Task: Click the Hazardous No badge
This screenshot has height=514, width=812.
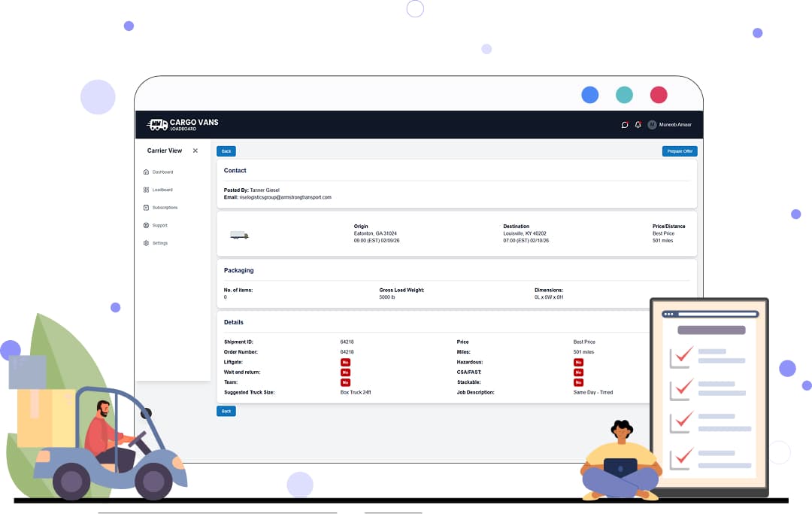Action: coord(578,362)
